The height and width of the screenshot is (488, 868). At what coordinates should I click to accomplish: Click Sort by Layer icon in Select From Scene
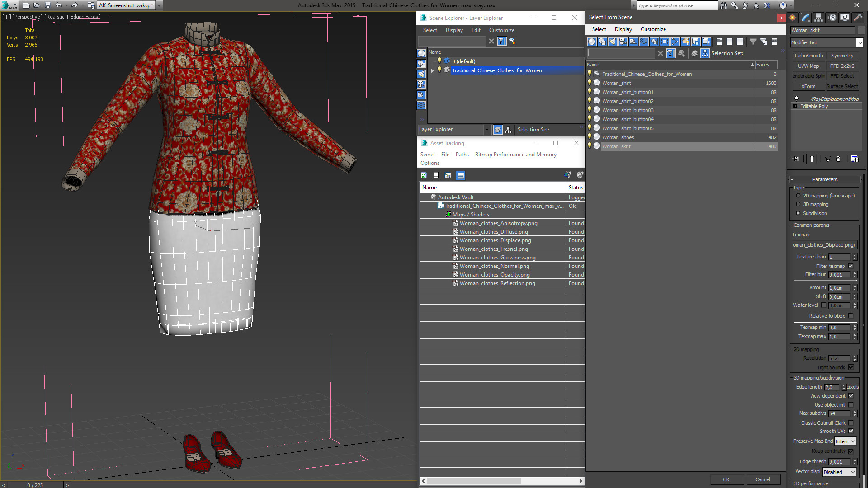point(694,53)
